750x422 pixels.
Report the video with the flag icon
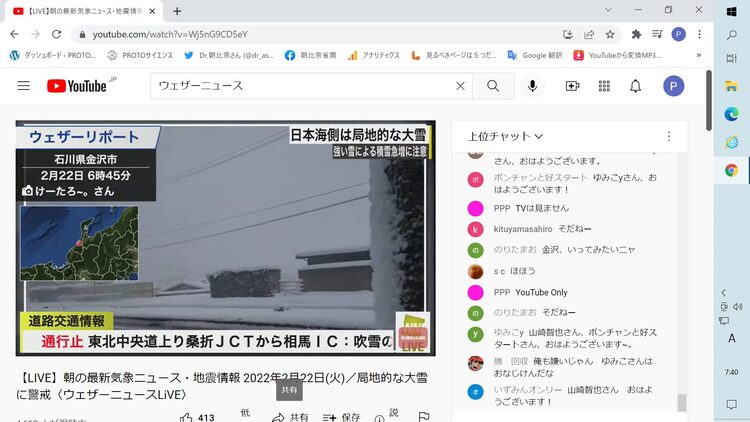click(424, 417)
